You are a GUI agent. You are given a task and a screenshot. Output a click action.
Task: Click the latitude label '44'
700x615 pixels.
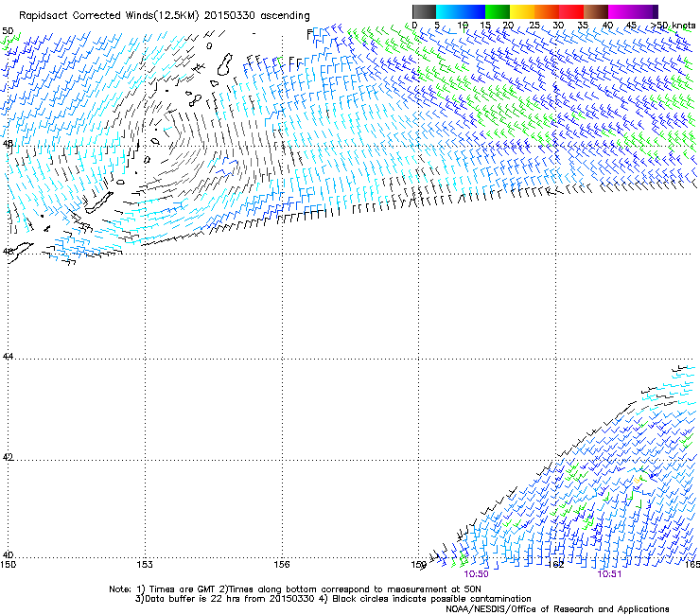pos(8,357)
